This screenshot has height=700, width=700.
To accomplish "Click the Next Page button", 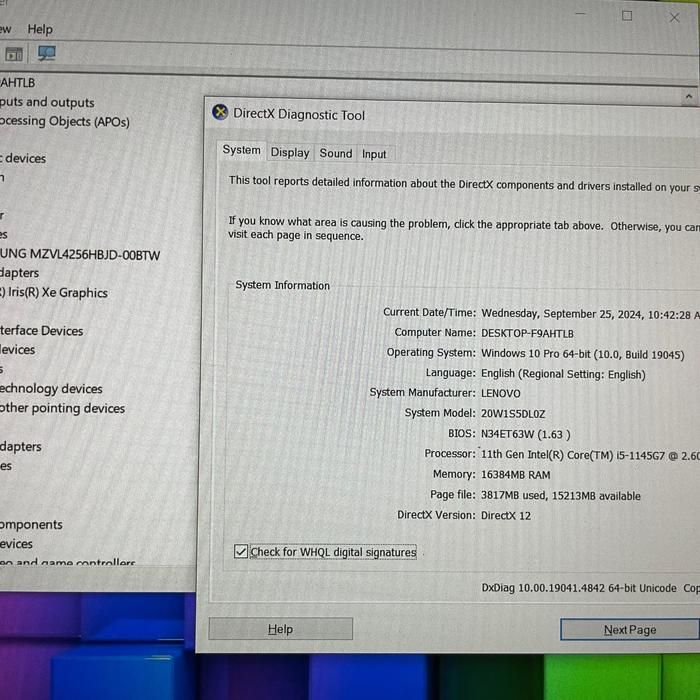I will [x=629, y=630].
